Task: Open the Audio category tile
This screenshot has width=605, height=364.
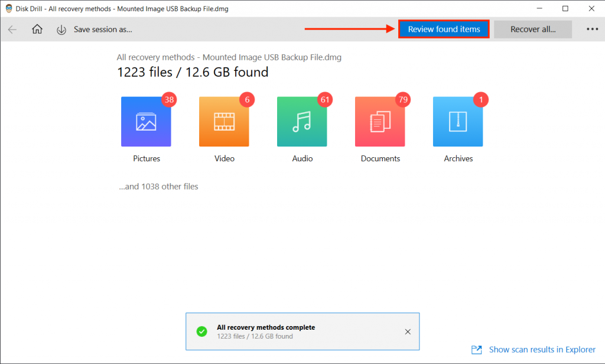Action: (302, 122)
